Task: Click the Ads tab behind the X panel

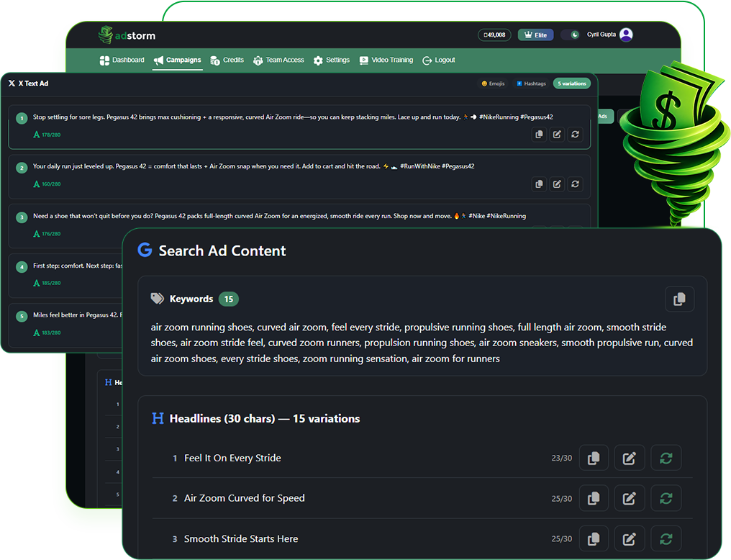Action: [604, 117]
